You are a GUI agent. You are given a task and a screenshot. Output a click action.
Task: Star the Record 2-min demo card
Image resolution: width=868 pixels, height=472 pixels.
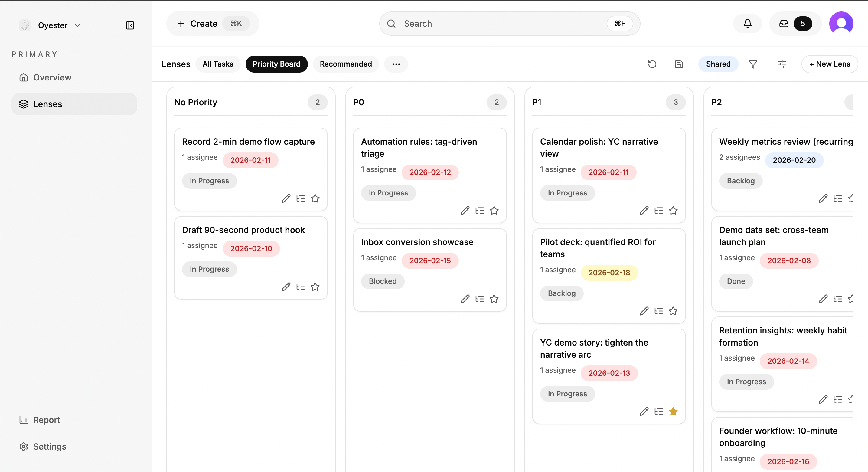pyautogui.click(x=315, y=198)
